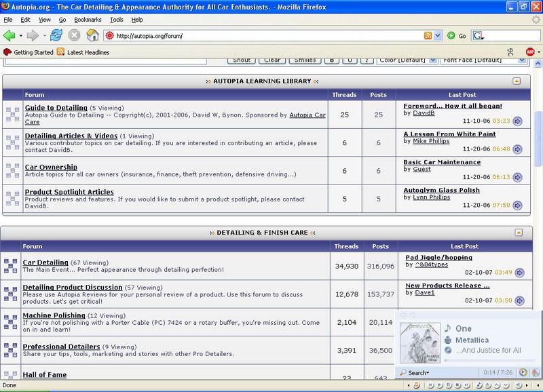Open the Hall of Fame forum
543x392 pixels.
(x=45, y=374)
